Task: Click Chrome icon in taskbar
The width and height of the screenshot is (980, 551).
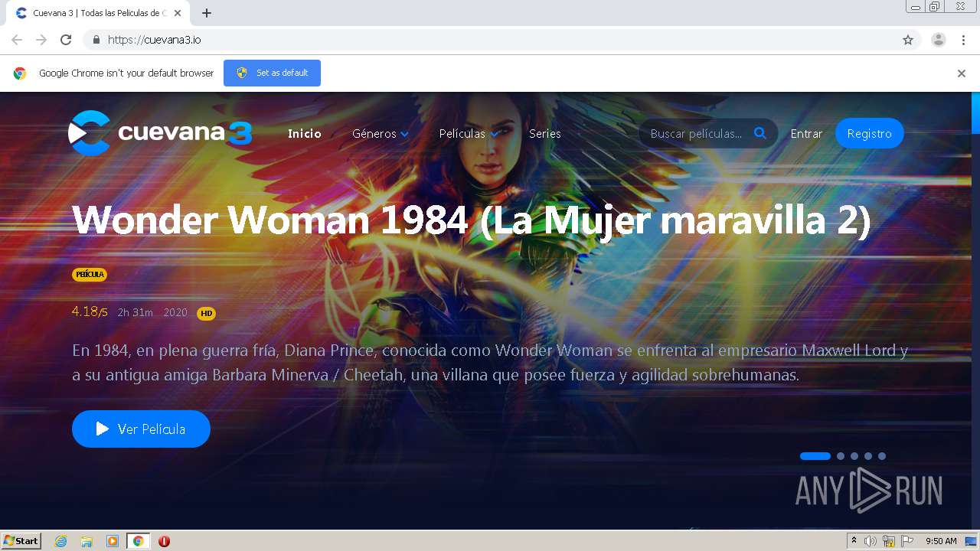Action: coord(139,541)
